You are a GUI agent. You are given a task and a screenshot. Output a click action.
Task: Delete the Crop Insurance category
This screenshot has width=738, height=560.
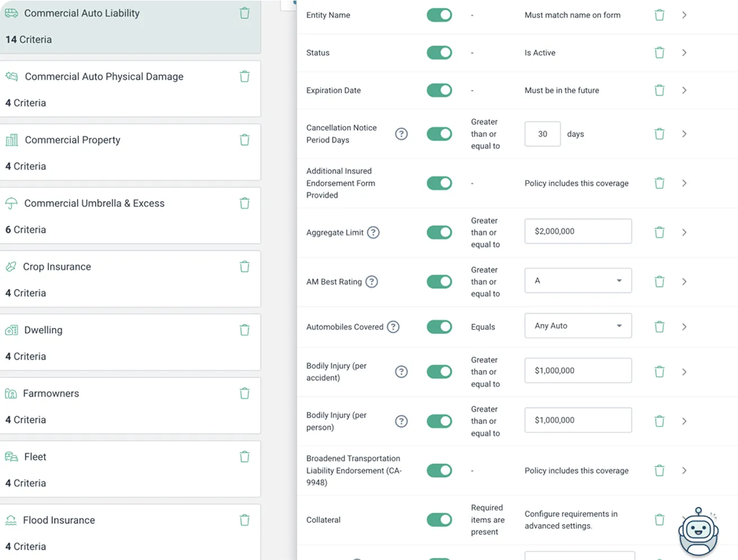point(244,266)
